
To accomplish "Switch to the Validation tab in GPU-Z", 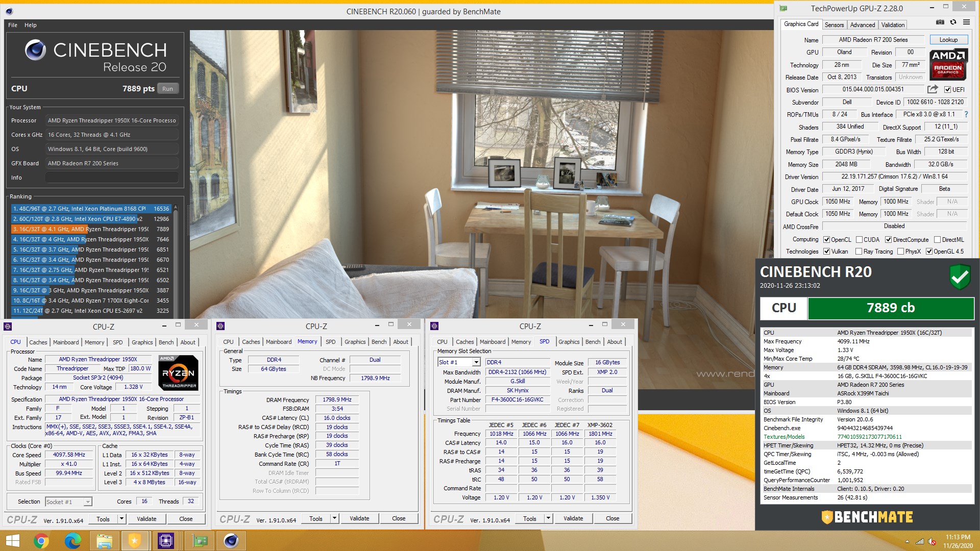I will coord(893,25).
